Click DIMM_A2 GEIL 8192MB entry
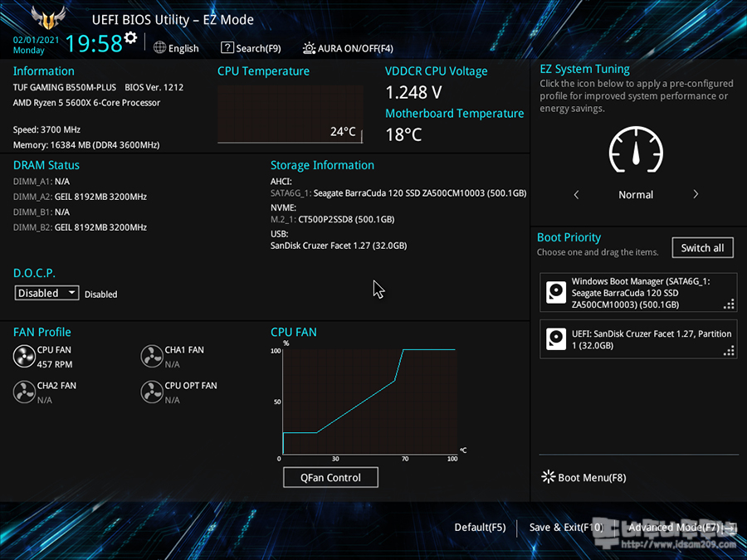Viewport: 747px width, 560px height. [x=80, y=197]
